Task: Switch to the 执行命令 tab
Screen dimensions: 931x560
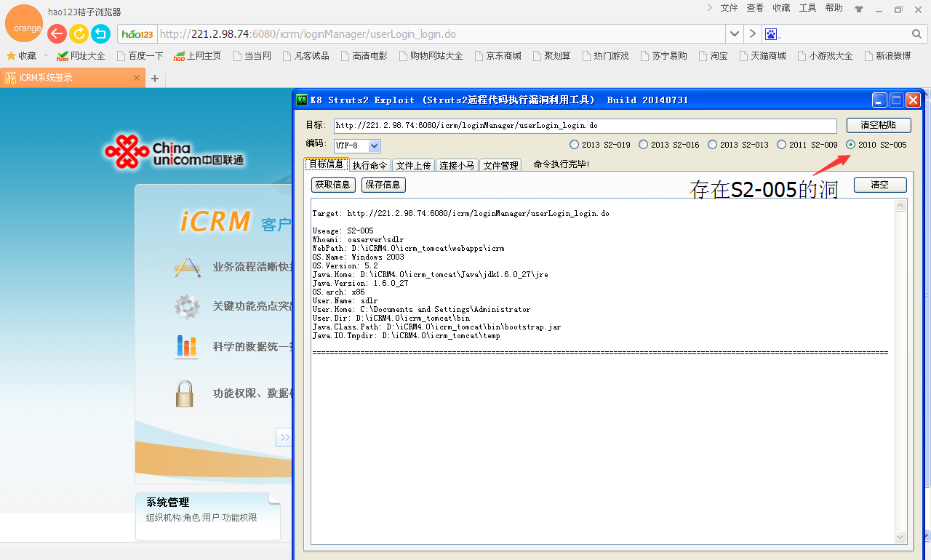Action: tap(370, 165)
